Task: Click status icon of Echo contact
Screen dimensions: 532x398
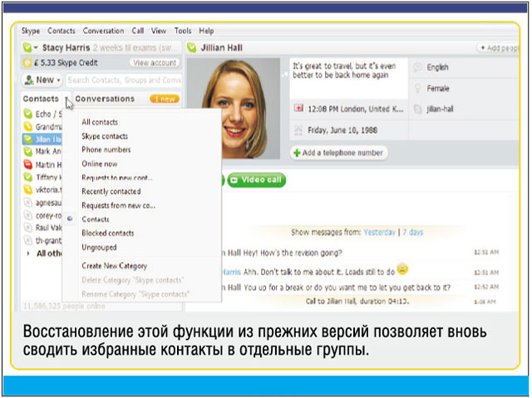Action: click(27, 114)
